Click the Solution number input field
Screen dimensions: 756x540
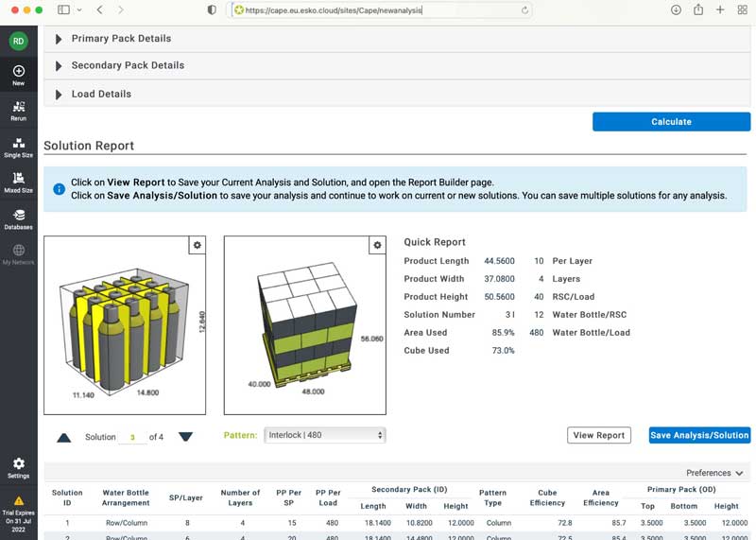[132, 438]
